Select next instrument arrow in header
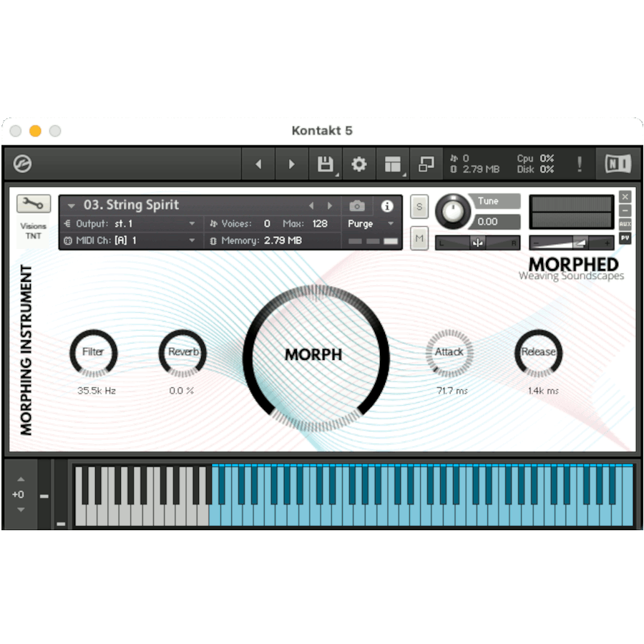This screenshot has height=644, width=644. tap(329, 205)
